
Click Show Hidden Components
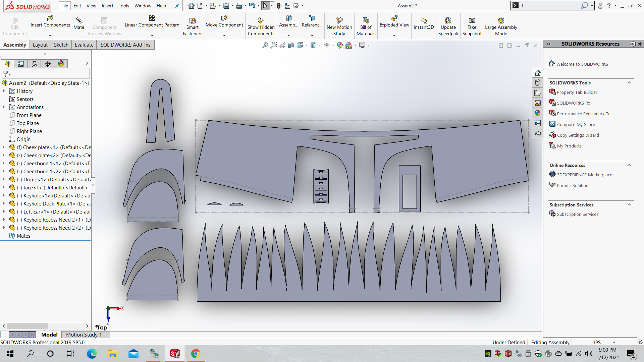pyautogui.click(x=261, y=27)
